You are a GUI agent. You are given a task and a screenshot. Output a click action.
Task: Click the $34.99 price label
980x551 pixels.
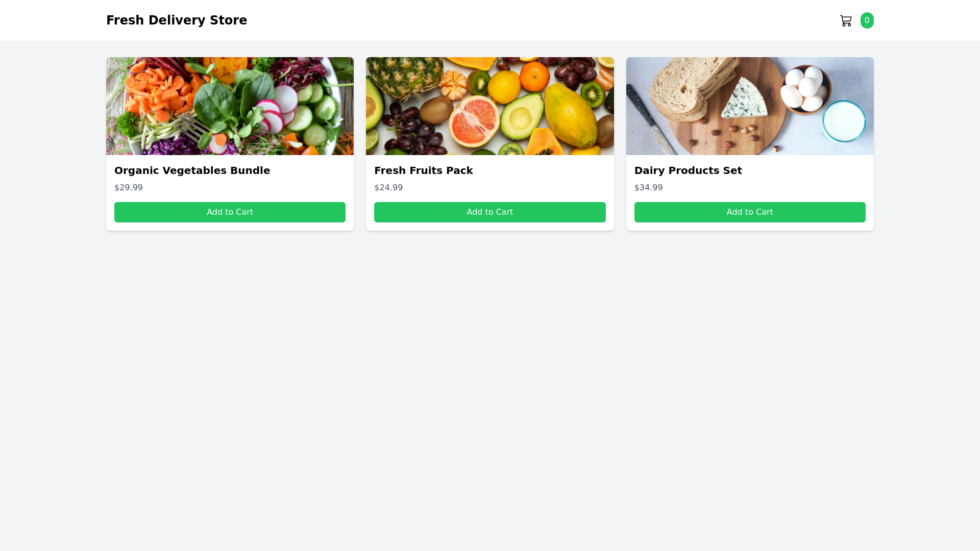tap(648, 188)
